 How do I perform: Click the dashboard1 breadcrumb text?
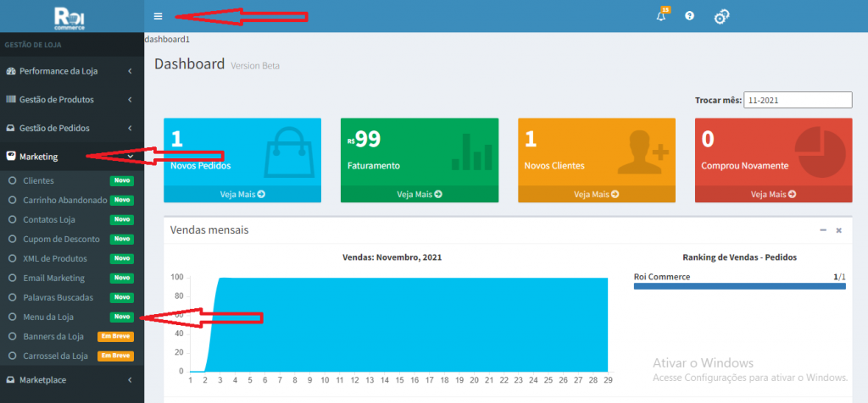[x=167, y=39]
